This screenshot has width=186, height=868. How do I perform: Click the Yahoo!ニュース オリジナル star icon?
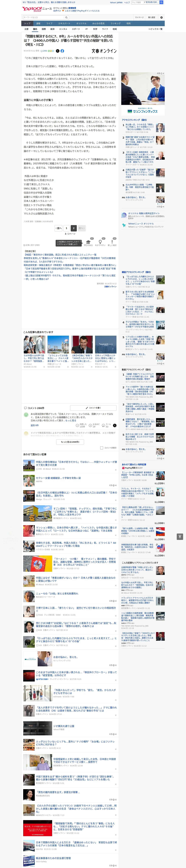pyautogui.click(x=124, y=225)
